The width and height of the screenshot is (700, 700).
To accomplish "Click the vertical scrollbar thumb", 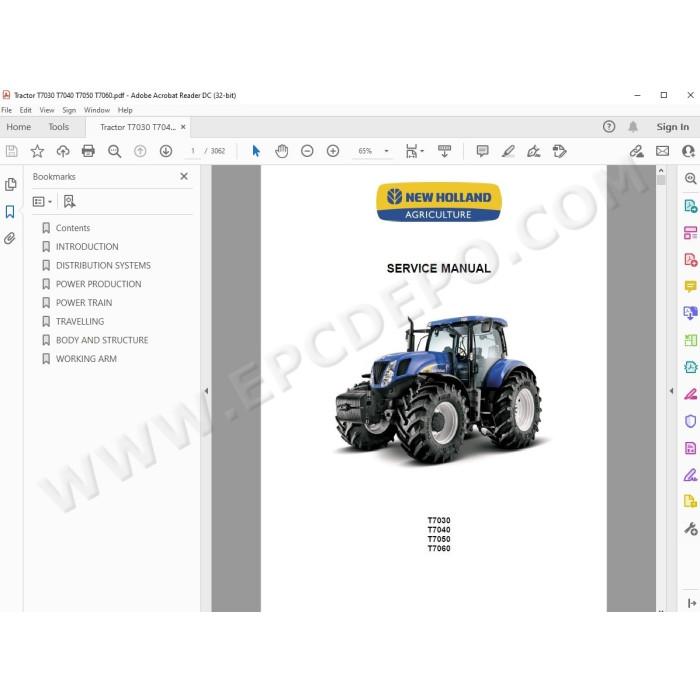I will tap(661, 180).
